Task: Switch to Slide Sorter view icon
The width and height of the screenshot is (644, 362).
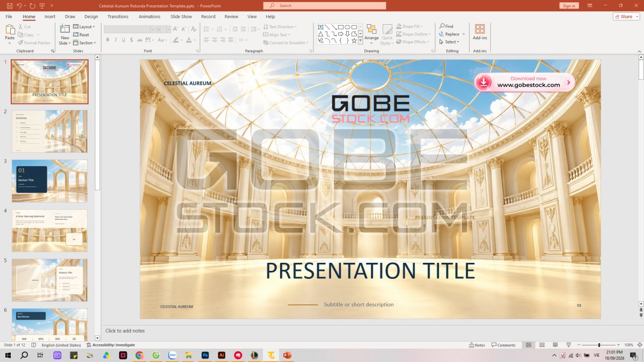Action: coord(541,345)
